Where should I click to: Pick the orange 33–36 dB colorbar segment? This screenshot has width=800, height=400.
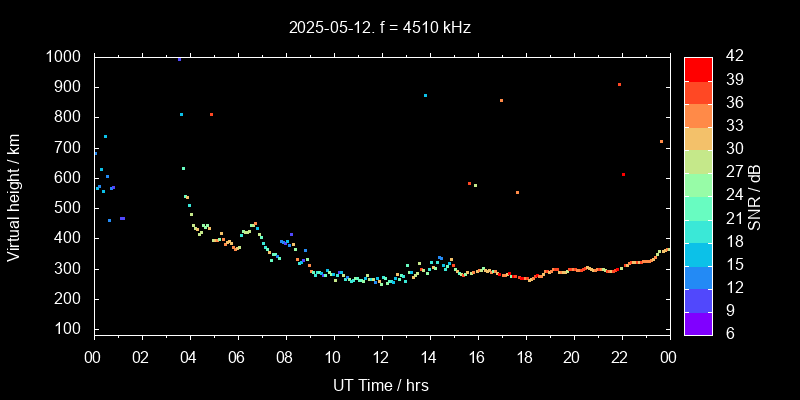[698, 114]
